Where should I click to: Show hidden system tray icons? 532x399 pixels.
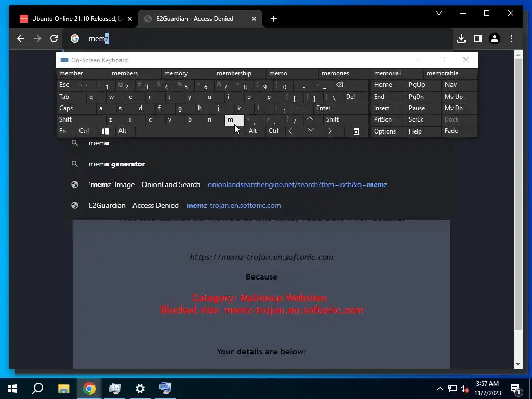[x=440, y=389]
